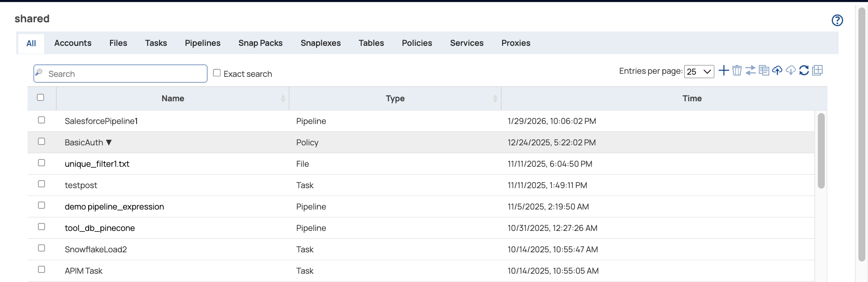Click the cloud download export icon

coord(791,70)
